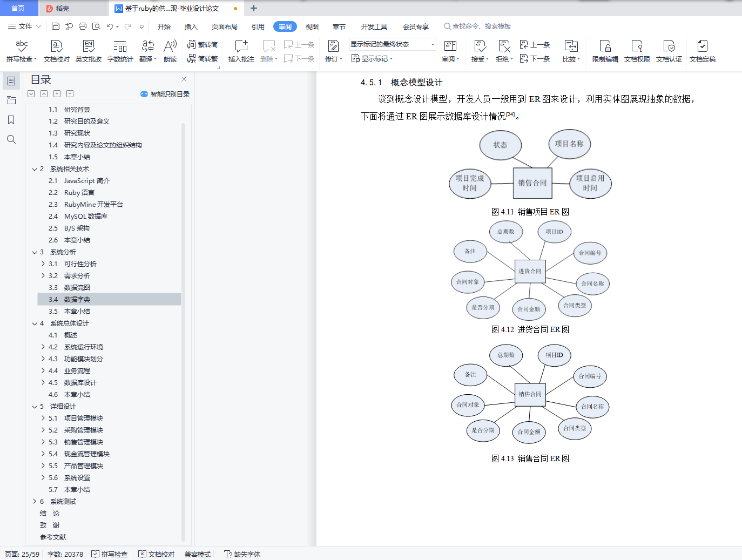The width and height of the screenshot is (742, 560).
Task: Click the page count 页面: 25/59 indicator
Action: click(x=22, y=554)
